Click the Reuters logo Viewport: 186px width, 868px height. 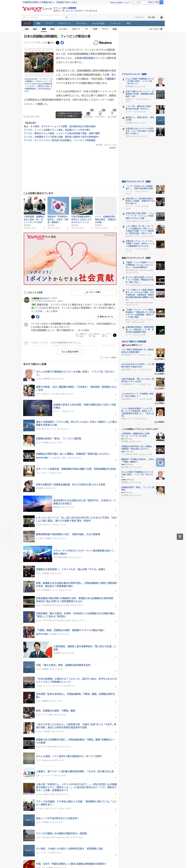[103, 43]
